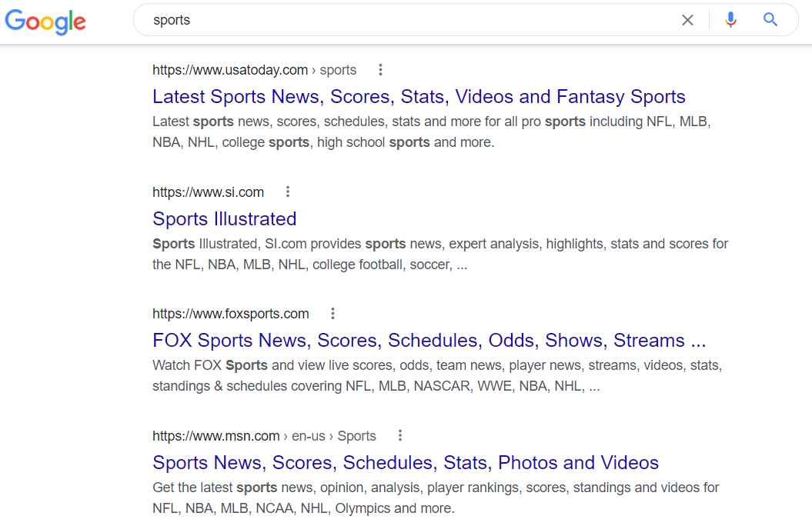Click the magnifying glass search icon
Image resolution: width=812 pixels, height=526 pixels.
[770, 20]
